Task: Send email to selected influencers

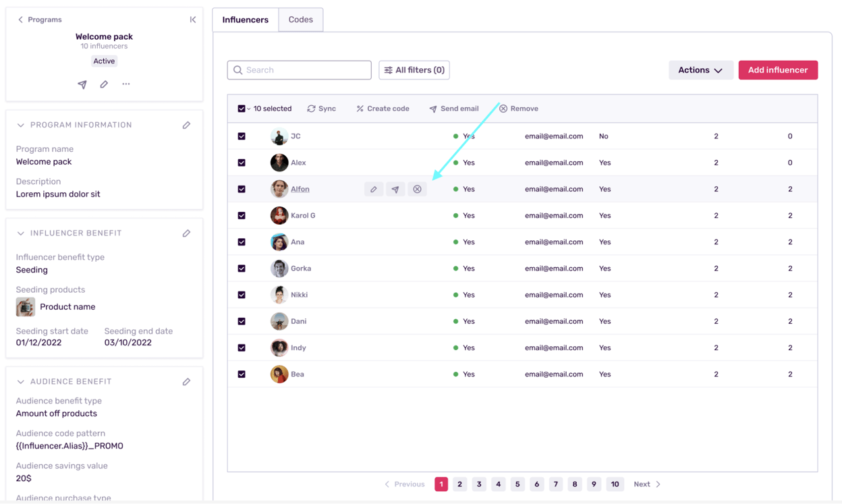Action: coord(453,108)
